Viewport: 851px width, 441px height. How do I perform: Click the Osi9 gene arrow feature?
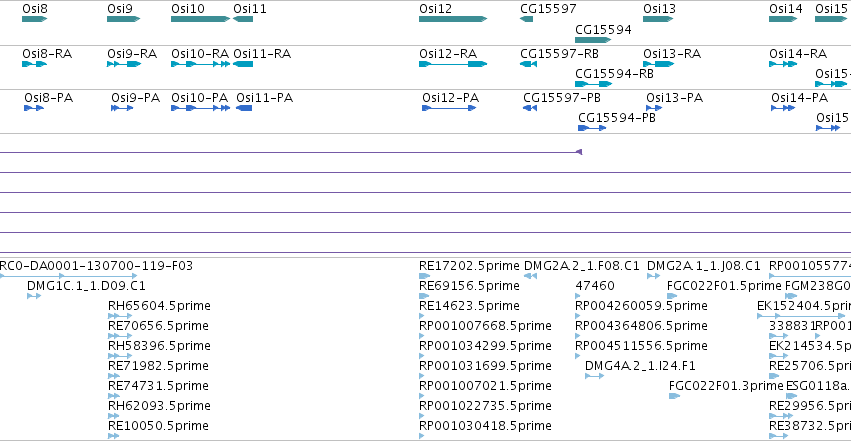coord(124,19)
